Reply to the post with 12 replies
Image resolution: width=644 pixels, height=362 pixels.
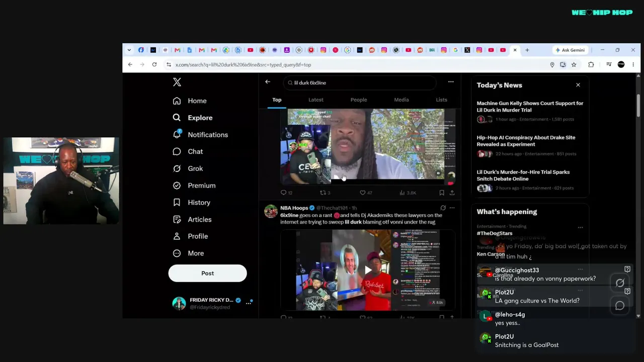[x=286, y=193]
